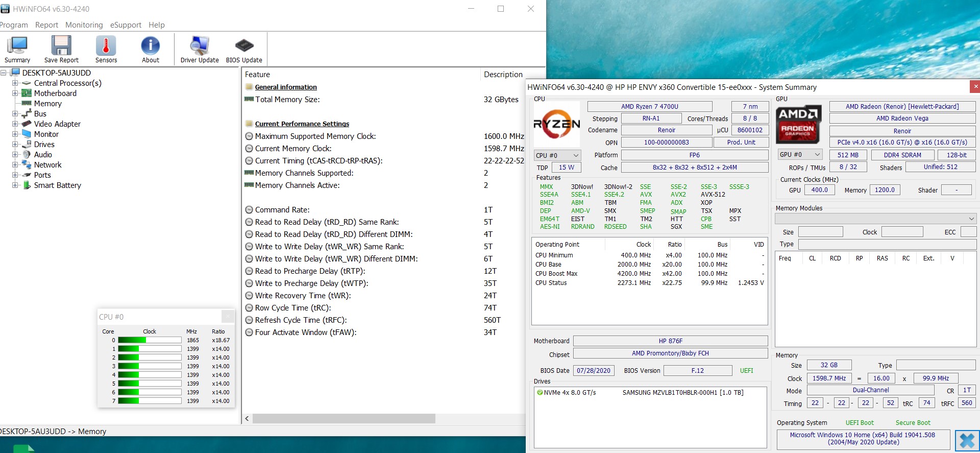Close the System Summary window
Viewport: 980px width, 453px height.
(x=975, y=87)
